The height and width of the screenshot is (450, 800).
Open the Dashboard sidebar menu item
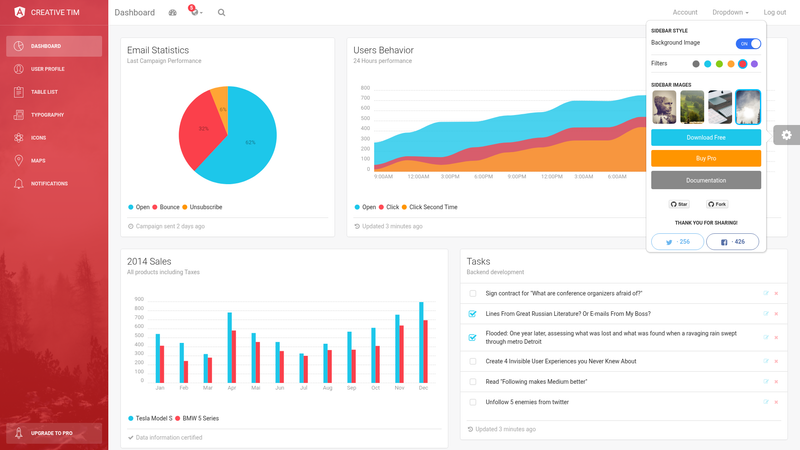(x=54, y=46)
